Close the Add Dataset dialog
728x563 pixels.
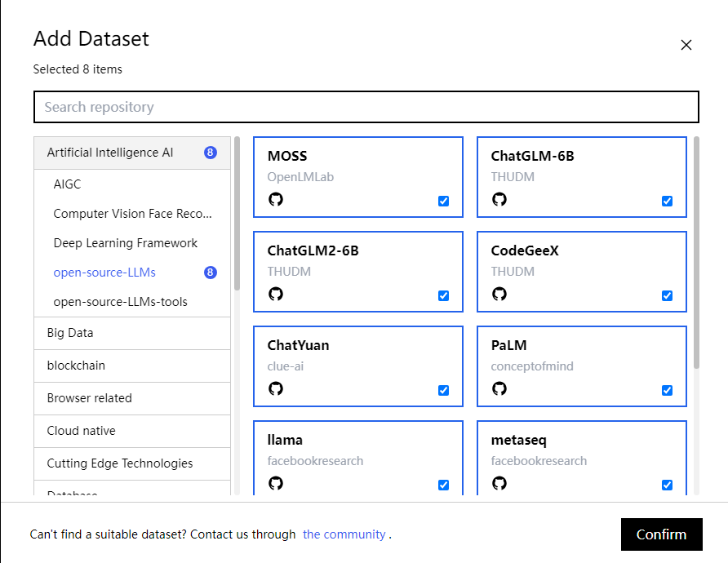(686, 45)
